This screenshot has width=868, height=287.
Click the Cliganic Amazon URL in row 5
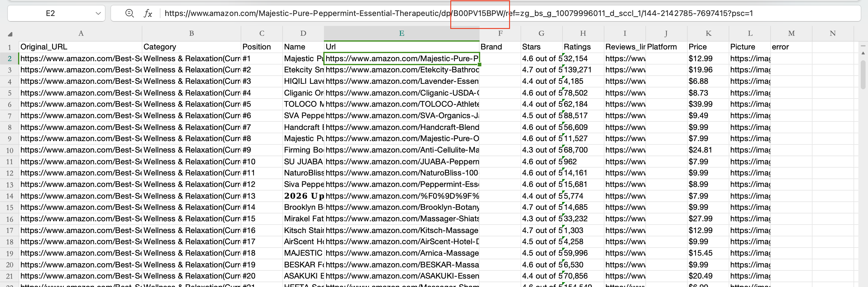pyautogui.click(x=402, y=93)
